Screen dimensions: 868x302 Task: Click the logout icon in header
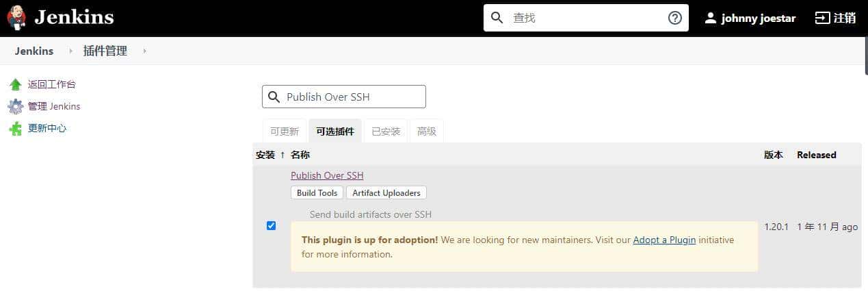pyautogui.click(x=822, y=18)
